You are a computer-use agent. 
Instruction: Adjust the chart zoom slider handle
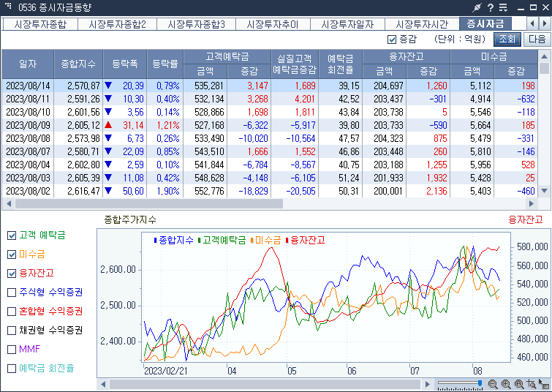click(480, 382)
